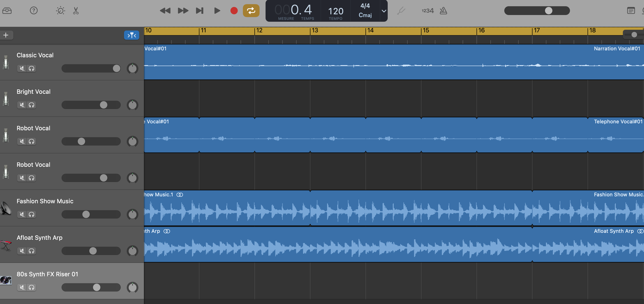The image size is (644, 304).
Task: Toggle the Cycle loop button
Action: point(251,11)
